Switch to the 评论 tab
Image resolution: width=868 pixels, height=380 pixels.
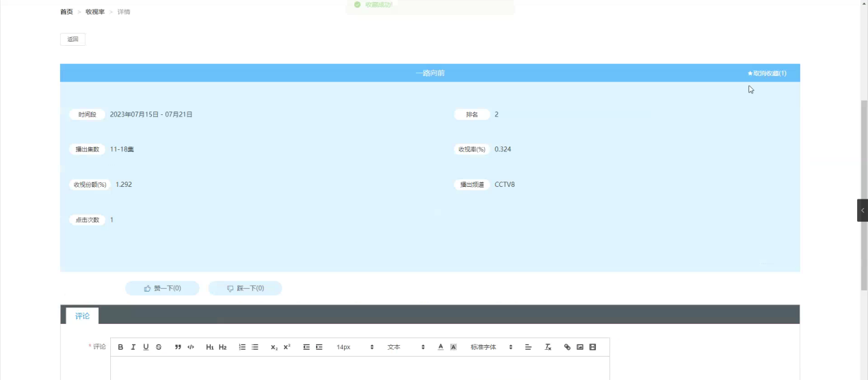click(x=82, y=316)
